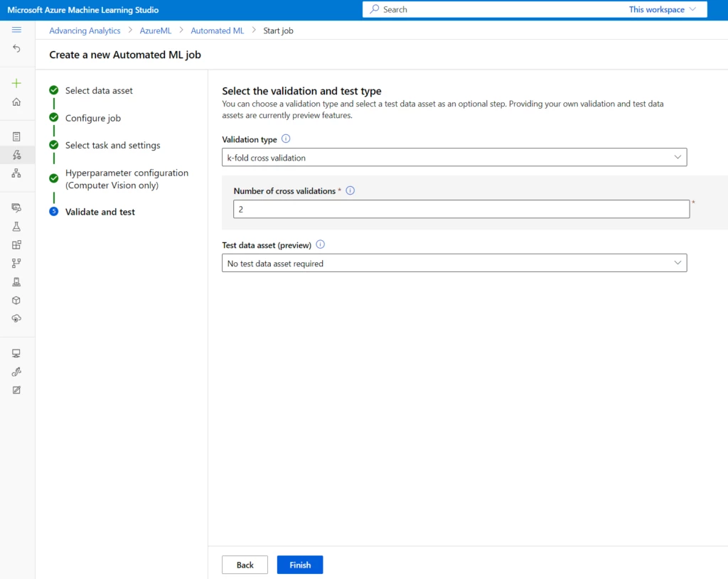Open the Data section icon

click(x=18, y=207)
